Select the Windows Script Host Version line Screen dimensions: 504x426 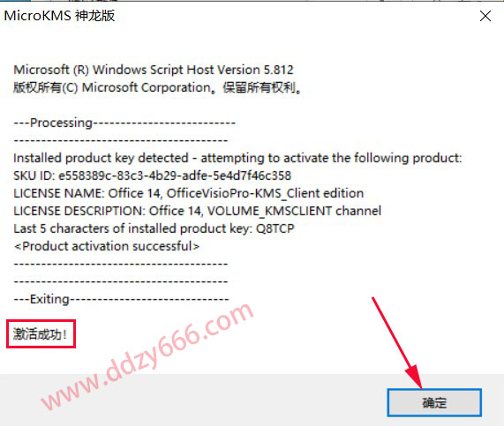(154, 70)
